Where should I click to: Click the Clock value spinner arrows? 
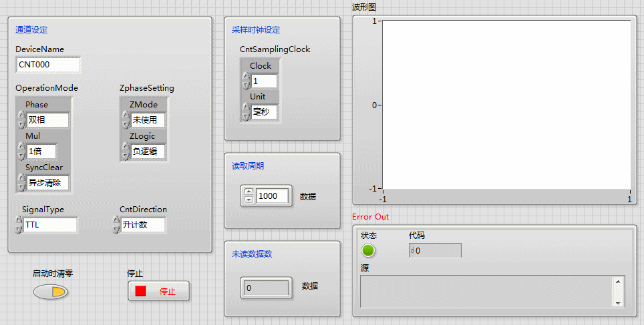[x=247, y=81]
